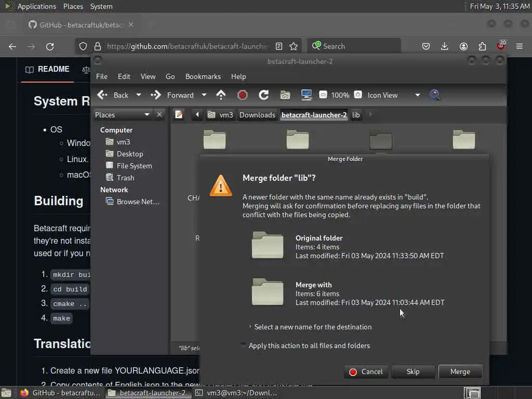The image size is (532, 399).
Task: Open Home folder from toolbar
Action: [285, 95]
